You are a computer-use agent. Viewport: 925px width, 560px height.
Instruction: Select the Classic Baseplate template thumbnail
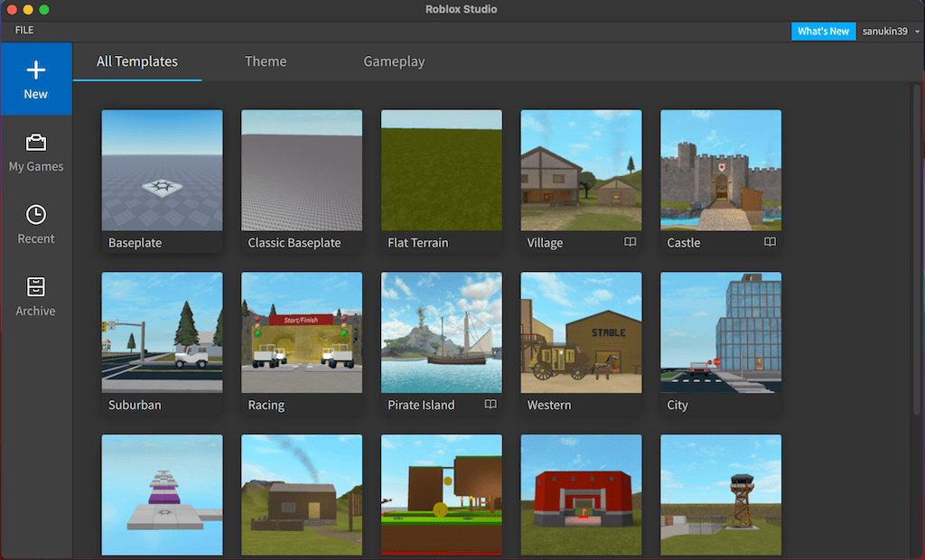pos(302,170)
